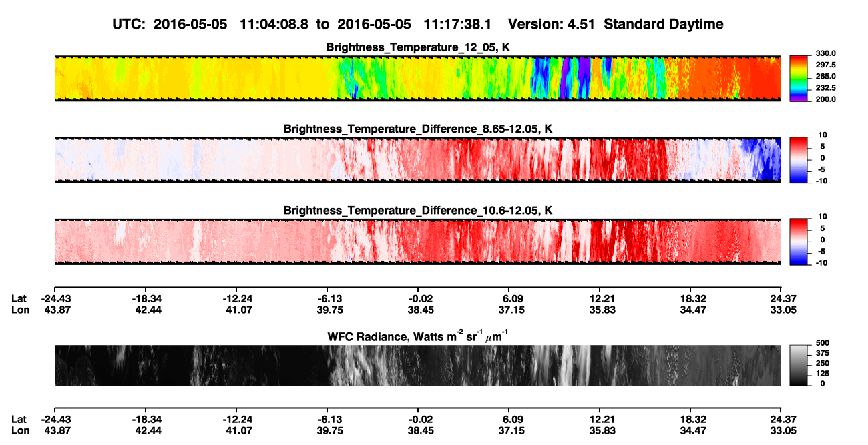Click the start date 2016-05-05 11:04:08.8 in the title
This screenshot has height=445, width=868.
coord(231,25)
